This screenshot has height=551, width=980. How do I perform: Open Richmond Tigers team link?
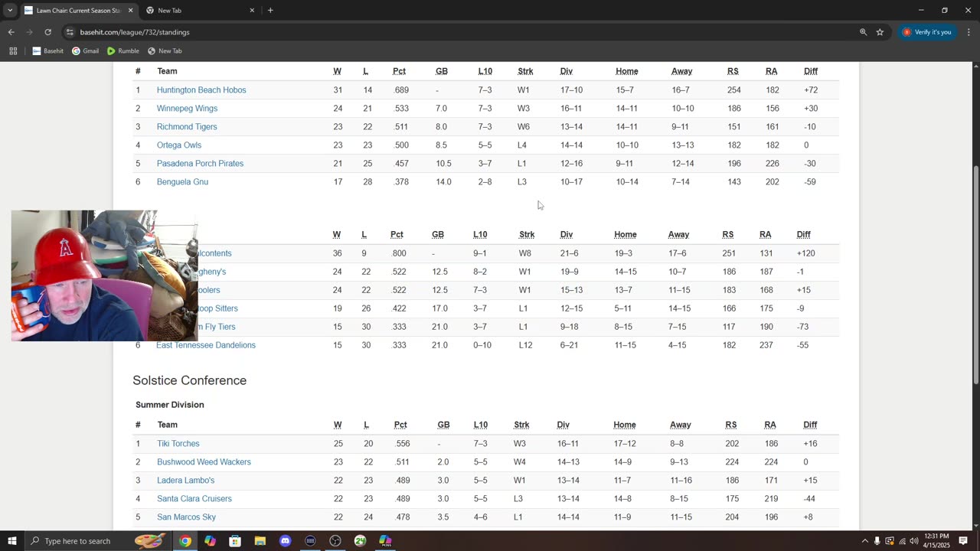point(187,127)
